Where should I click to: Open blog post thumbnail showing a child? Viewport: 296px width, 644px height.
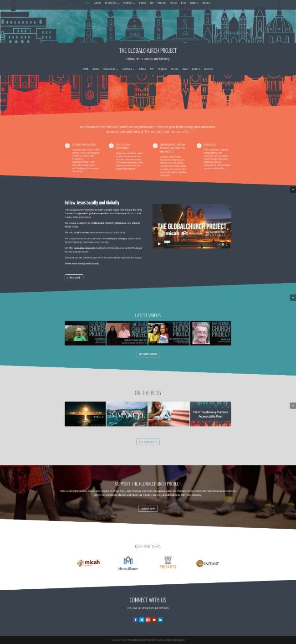[169, 414]
